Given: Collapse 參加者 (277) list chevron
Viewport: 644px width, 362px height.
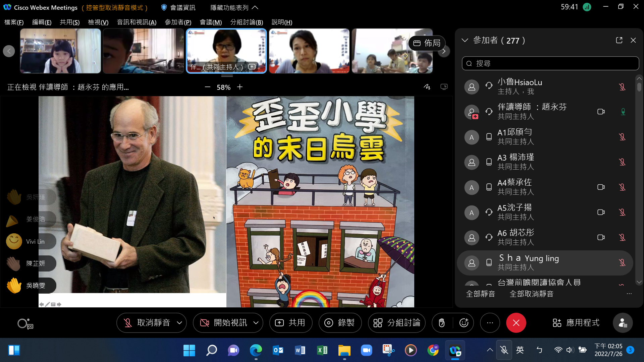Looking at the screenshot, I should pos(465,40).
